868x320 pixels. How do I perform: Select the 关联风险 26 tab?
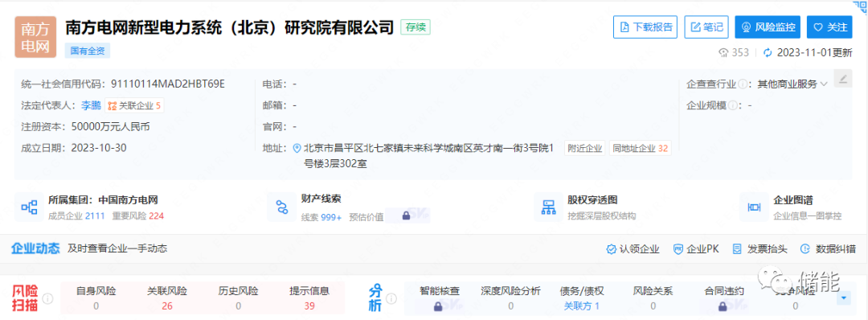pyautogui.click(x=167, y=298)
